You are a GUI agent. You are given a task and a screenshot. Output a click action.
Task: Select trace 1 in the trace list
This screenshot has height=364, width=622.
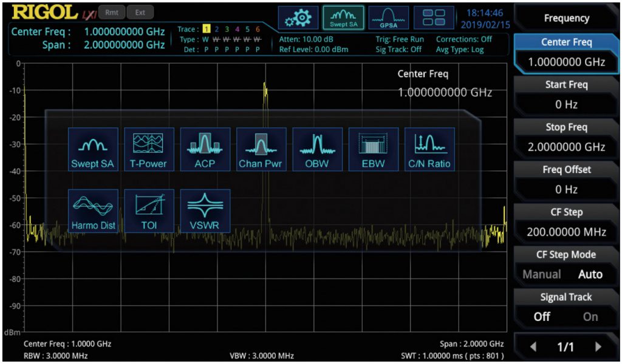pyautogui.click(x=205, y=29)
